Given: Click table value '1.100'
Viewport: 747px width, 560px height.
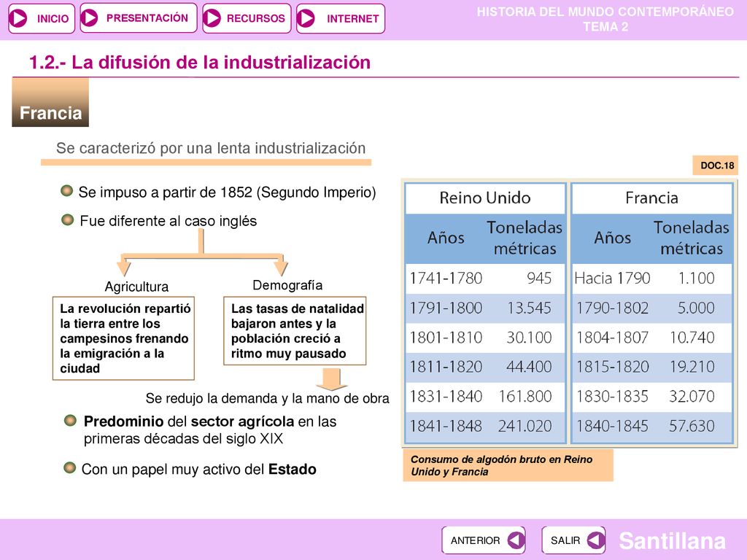Looking at the screenshot, I should 697,278.
